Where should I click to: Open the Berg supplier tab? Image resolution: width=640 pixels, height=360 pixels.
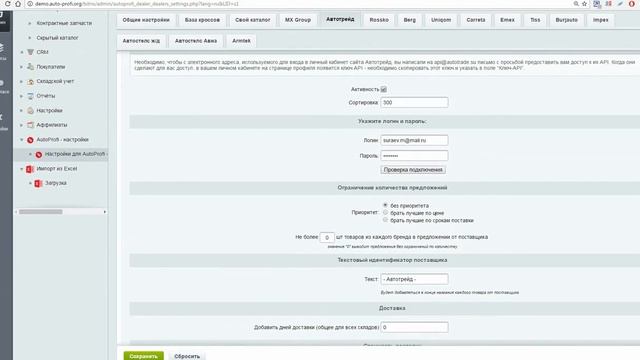(x=410, y=20)
